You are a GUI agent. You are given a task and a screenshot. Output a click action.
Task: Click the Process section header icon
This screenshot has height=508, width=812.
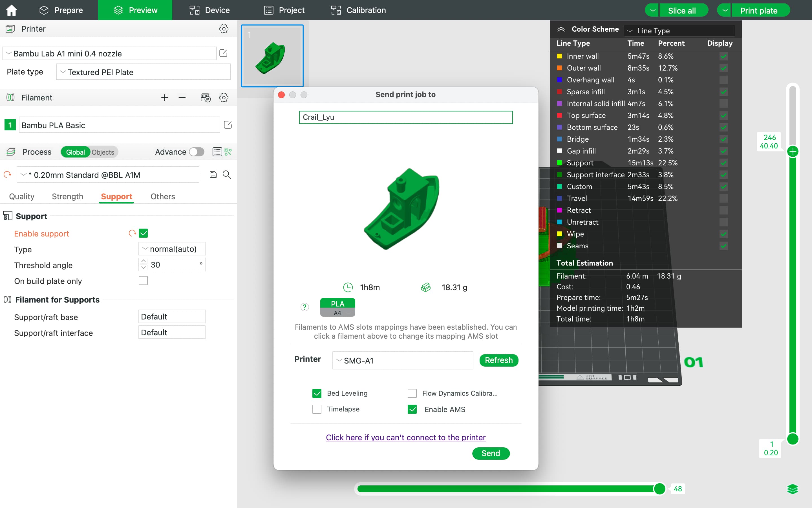tap(11, 152)
